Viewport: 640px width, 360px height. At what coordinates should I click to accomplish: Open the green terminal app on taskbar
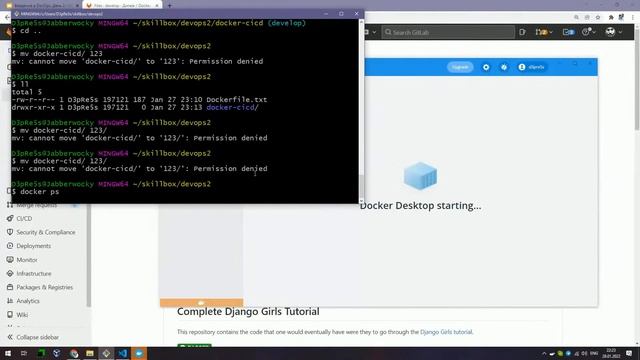(41, 353)
